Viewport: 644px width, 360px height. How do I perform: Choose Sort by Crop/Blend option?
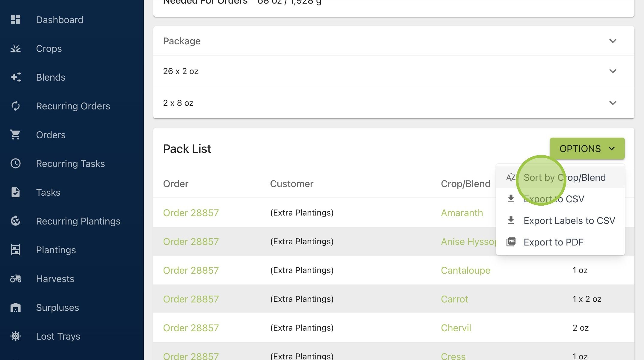pyautogui.click(x=560, y=177)
